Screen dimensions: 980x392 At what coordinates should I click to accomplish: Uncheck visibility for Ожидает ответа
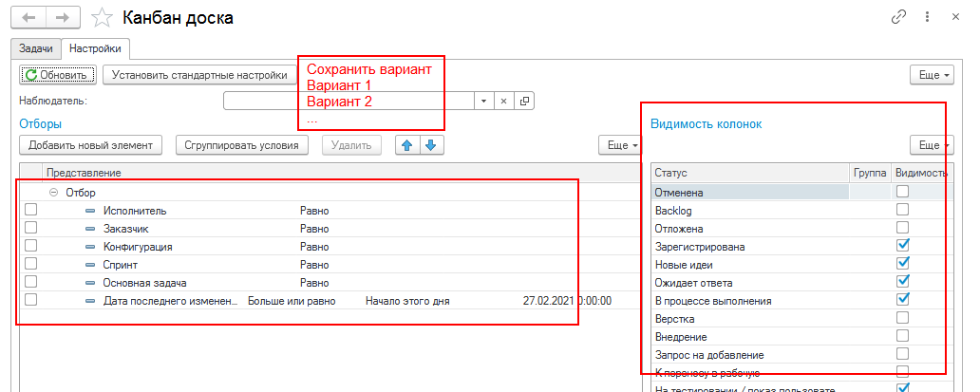pyautogui.click(x=902, y=282)
